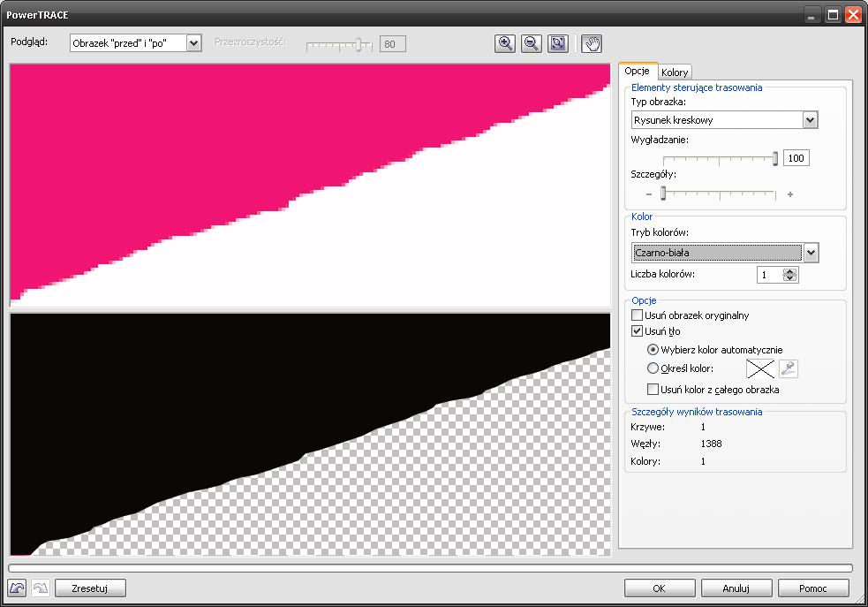
Task: Switch to the Kolory tab
Action: (676, 72)
